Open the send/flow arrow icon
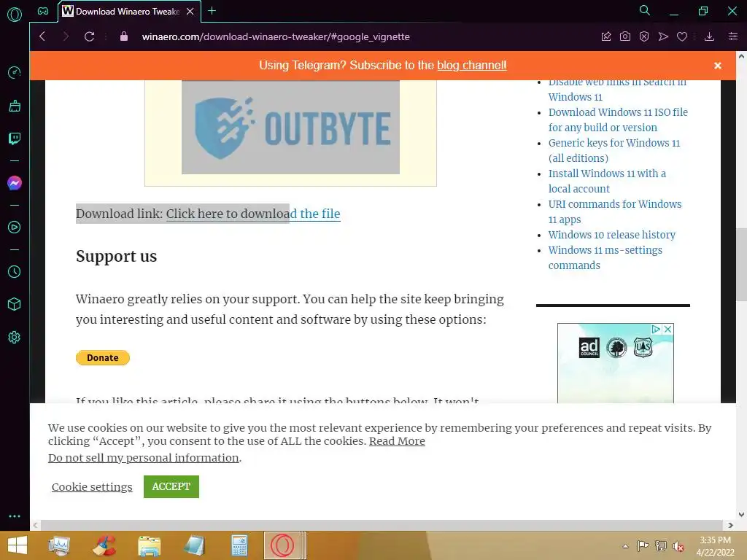 coord(663,36)
